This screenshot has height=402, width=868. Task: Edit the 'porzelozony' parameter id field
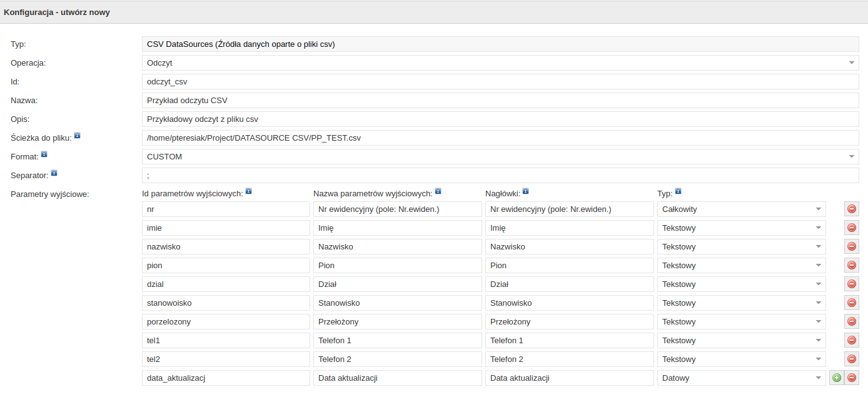[x=226, y=322]
